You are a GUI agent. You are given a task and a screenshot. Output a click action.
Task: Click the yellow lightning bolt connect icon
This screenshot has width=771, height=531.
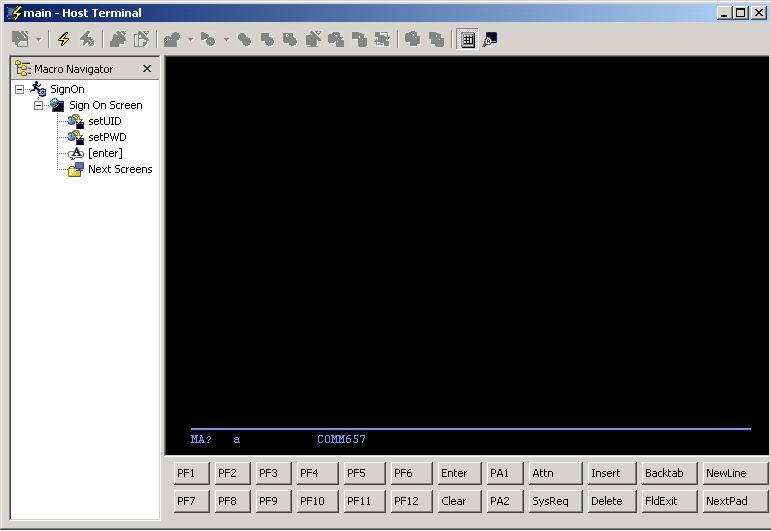63,39
